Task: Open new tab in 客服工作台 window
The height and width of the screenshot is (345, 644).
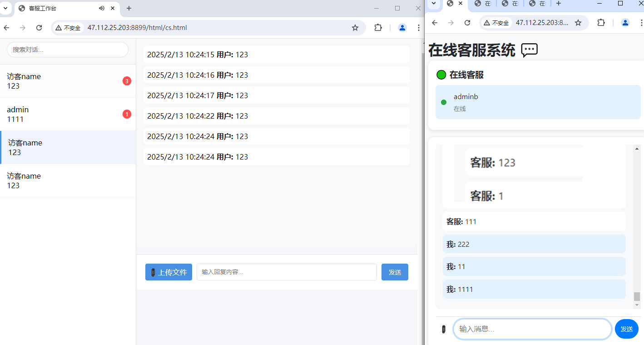Action: coord(129,8)
